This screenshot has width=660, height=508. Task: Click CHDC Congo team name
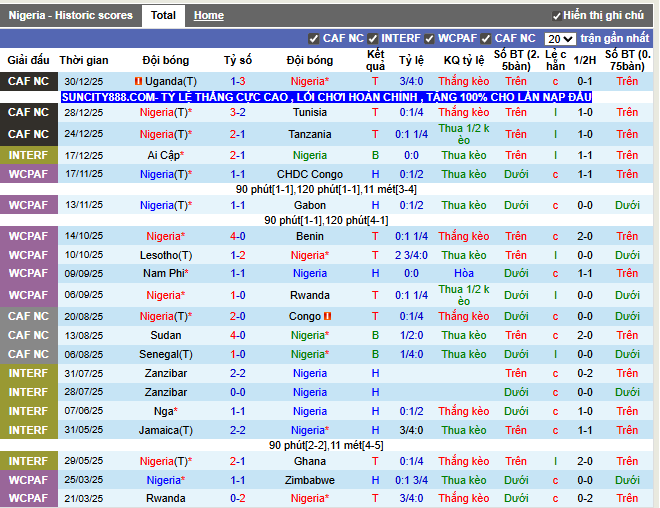coord(310,174)
